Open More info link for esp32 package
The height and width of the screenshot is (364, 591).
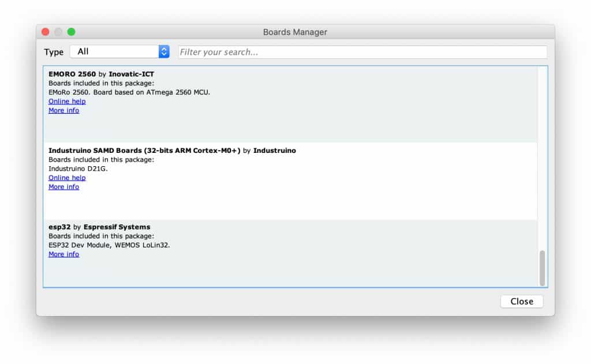pos(63,254)
